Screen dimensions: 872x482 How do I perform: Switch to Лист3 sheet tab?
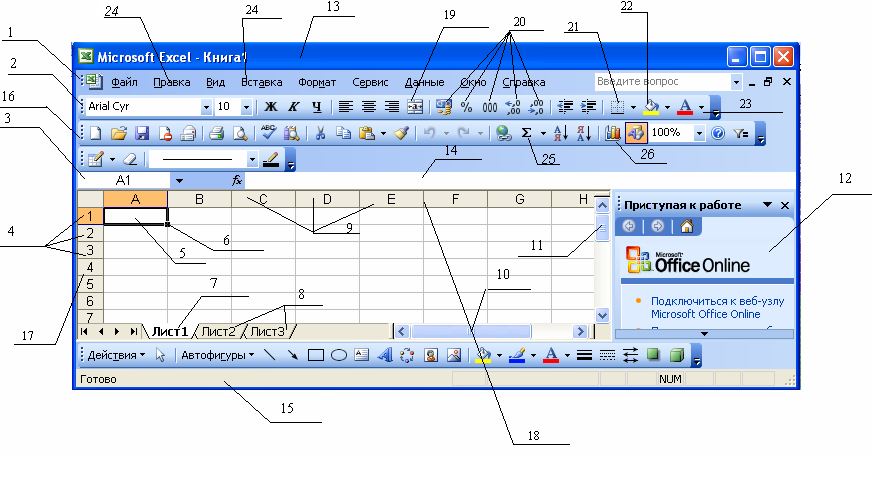[267, 331]
